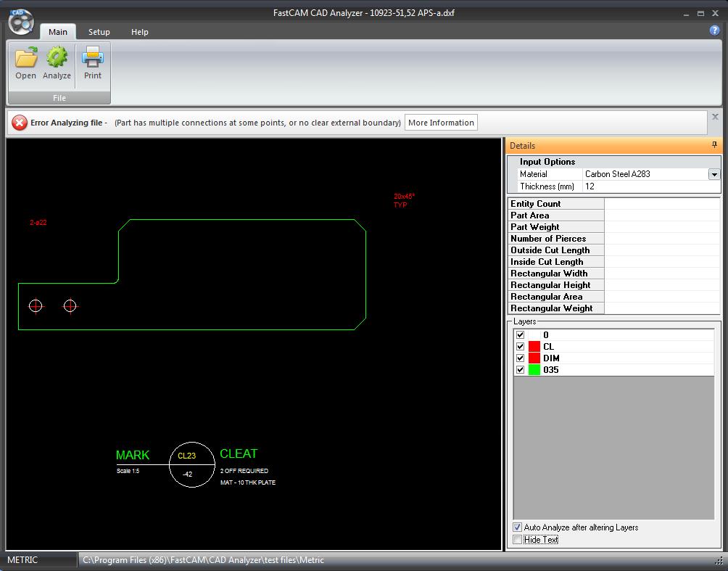Print the current drawing
Viewport: 728px width, 571px height.
point(92,63)
